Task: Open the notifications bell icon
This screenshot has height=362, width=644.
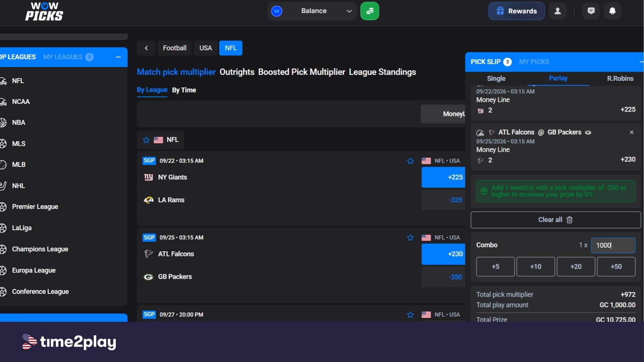Action: point(612,11)
